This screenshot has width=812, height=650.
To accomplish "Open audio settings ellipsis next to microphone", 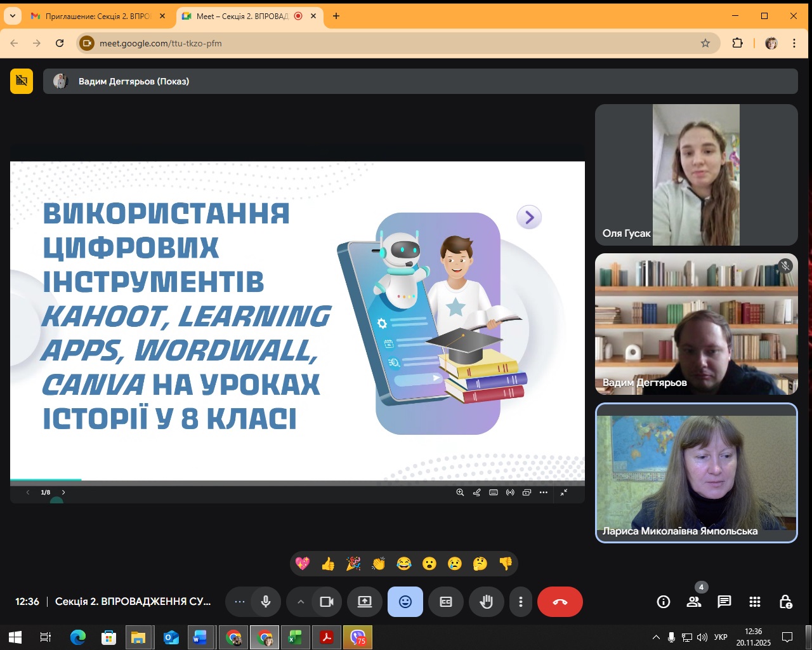I will tap(239, 602).
